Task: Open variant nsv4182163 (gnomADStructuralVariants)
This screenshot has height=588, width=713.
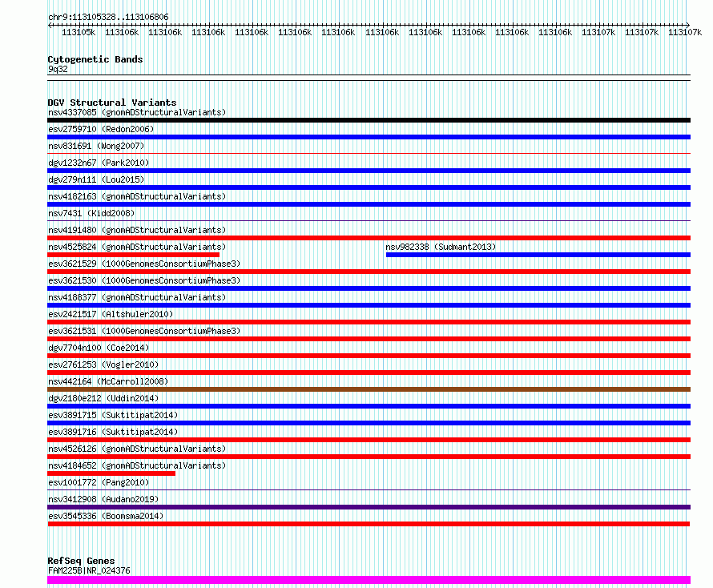Action: tap(137, 196)
